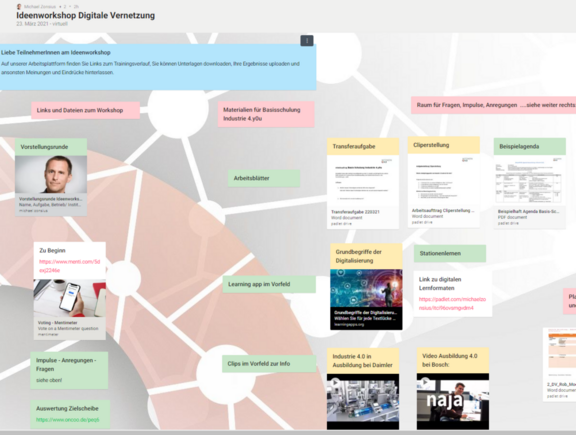This screenshot has width=576, height=435.
Task: Click the board title Ideenworkshop Digitale Vernetzung
Action: 86,15
